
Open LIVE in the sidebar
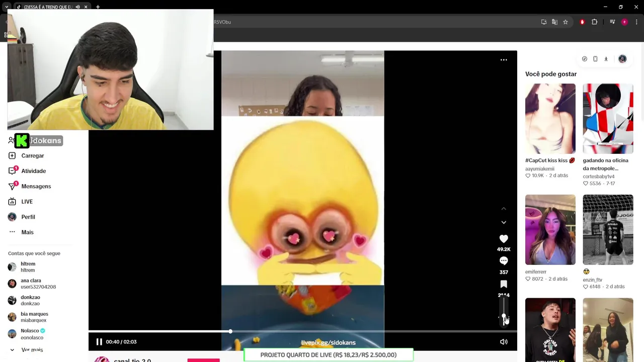(x=27, y=202)
